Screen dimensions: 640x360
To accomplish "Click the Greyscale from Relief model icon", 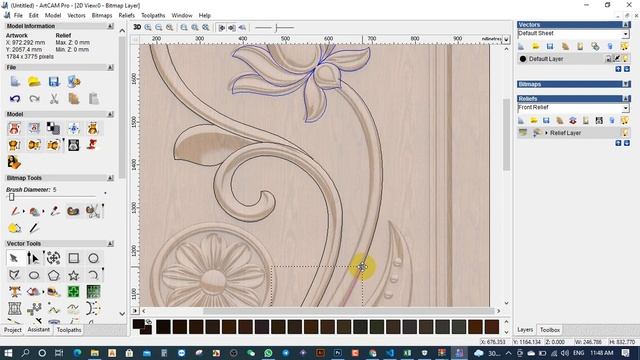I will tap(73, 145).
